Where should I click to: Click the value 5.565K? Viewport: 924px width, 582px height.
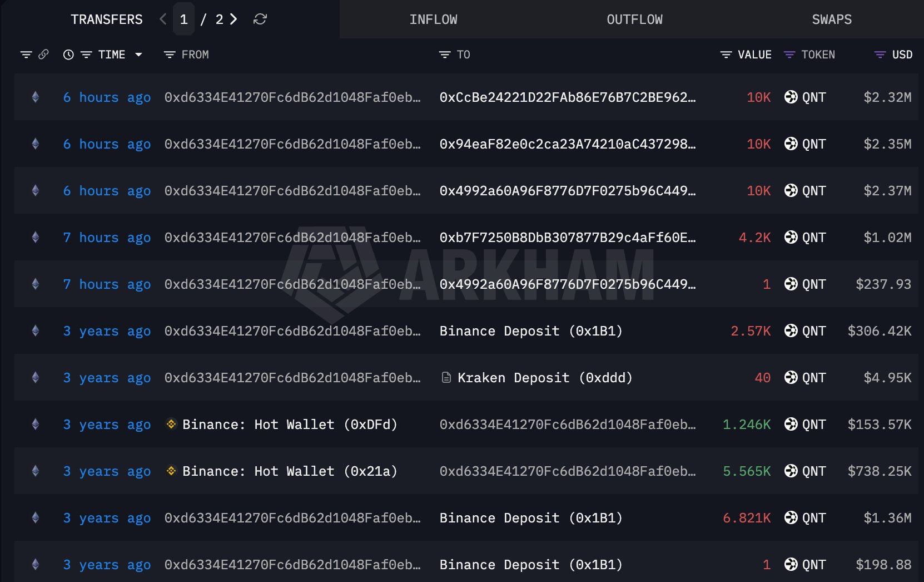click(747, 471)
